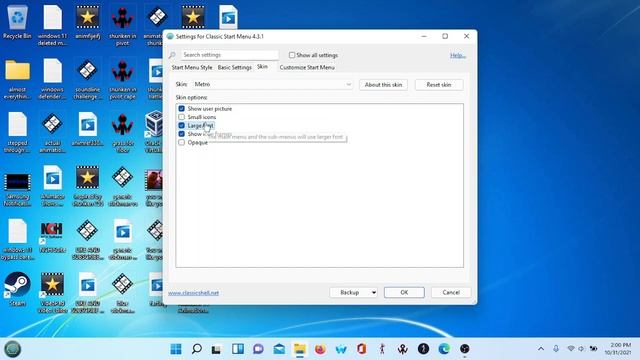
Task: Switch to Basic Settings tab
Action: point(235,67)
